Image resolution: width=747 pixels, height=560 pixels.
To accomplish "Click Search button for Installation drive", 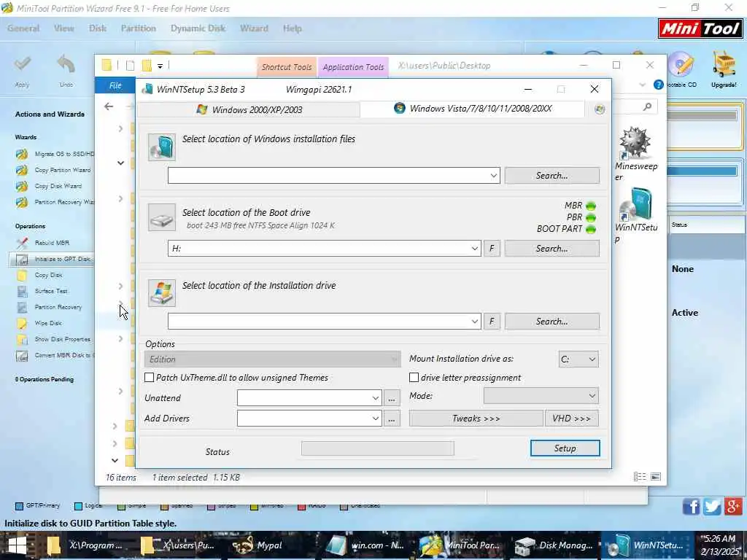I will [551, 322].
